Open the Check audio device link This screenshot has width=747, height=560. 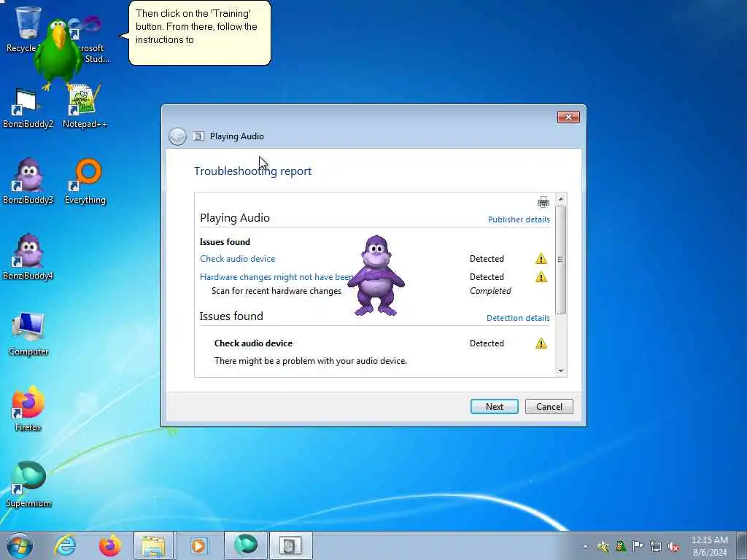[x=238, y=259]
